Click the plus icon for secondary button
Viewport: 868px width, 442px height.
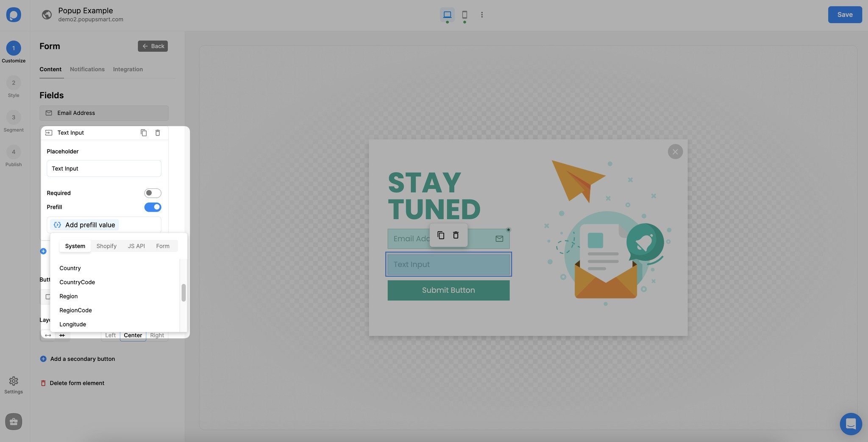(43, 359)
